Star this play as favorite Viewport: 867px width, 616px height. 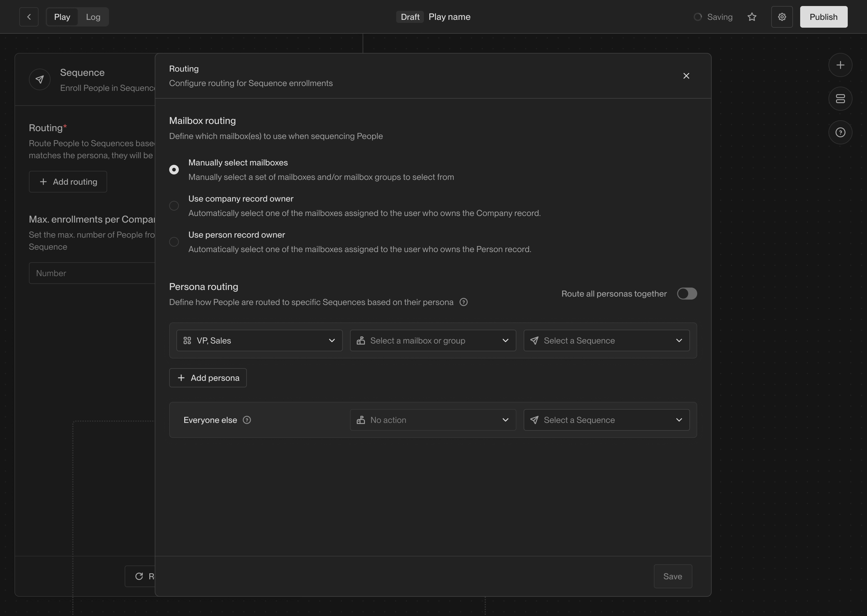(x=752, y=17)
